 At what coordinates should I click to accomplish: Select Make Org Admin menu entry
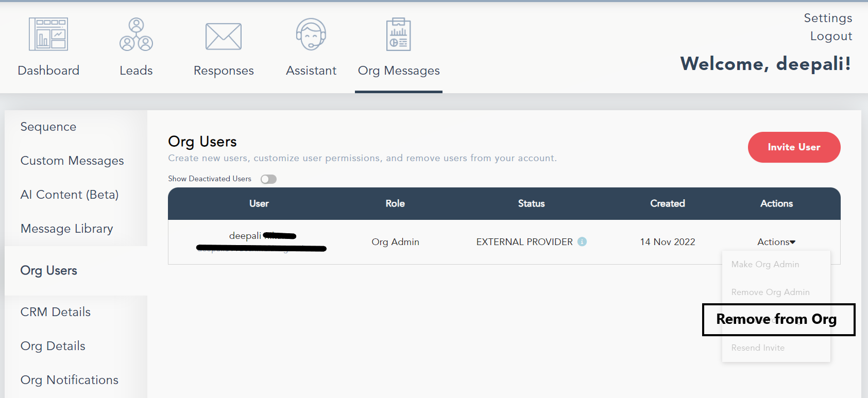click(x=765, y=265)
